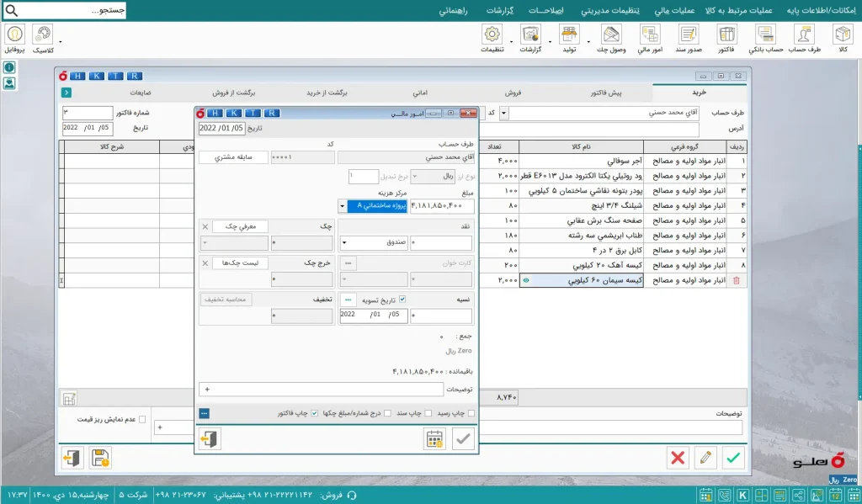Expand the مرکز هزینه dropdown arrow
The image size is (862, 504).
(x=342, y=206)
